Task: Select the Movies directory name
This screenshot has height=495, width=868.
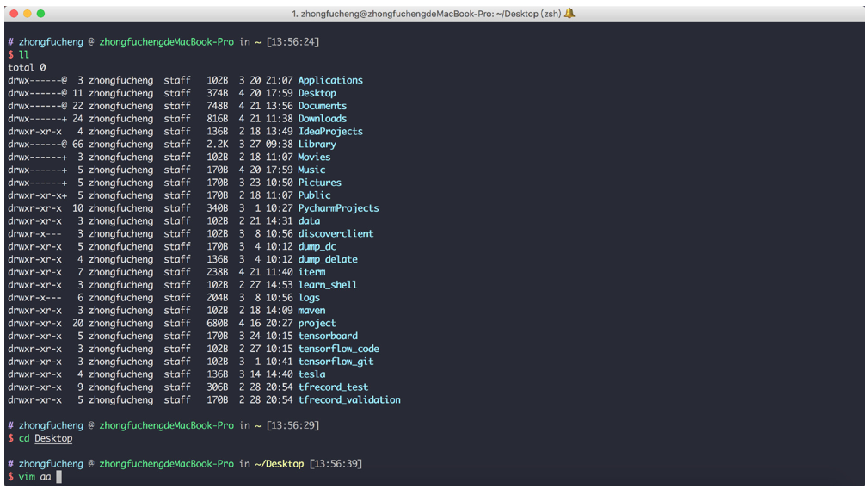Action: tap(315, 157)
